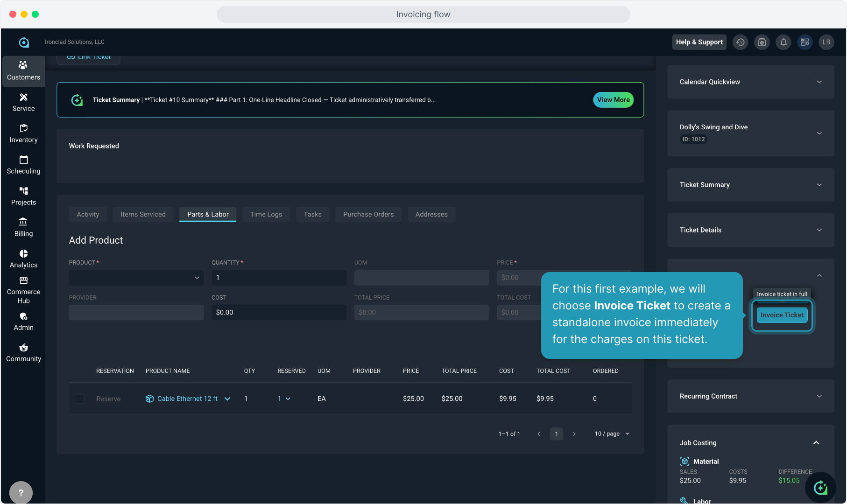Image resolution: width=847 pixels, height=504 pixels.
Task: Open the Customers section in sidebar
Action: 23,71
